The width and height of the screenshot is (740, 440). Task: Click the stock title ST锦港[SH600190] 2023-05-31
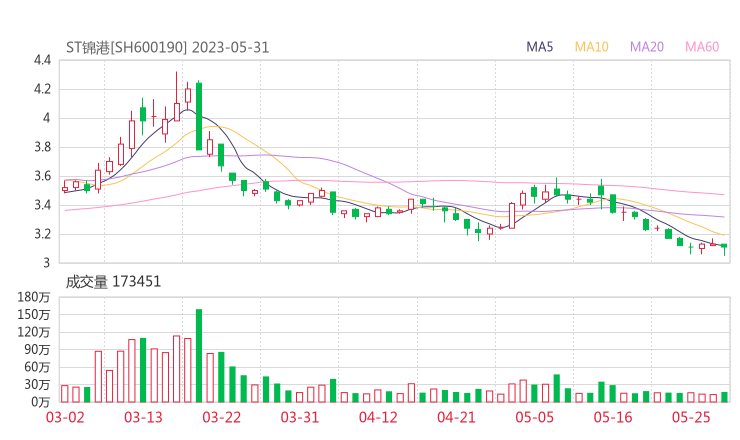[168, 48]
